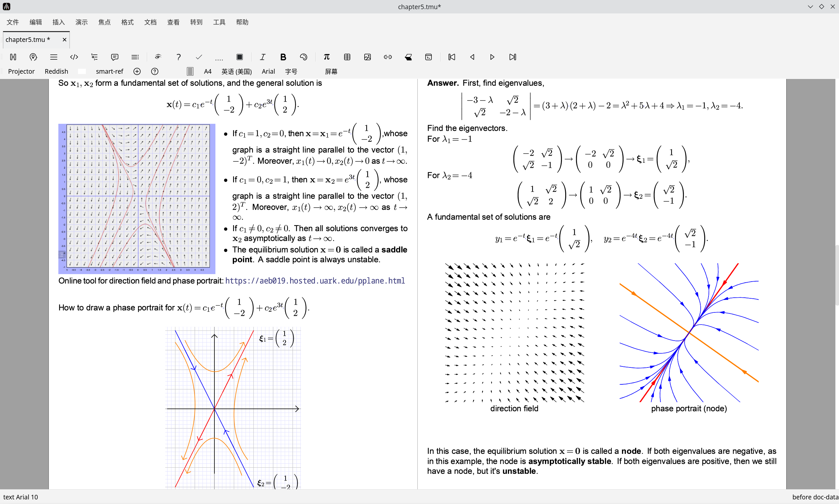Viewport: 839px width, 504px height.
Task: Click the insert link icon
Action: [388, 57]
